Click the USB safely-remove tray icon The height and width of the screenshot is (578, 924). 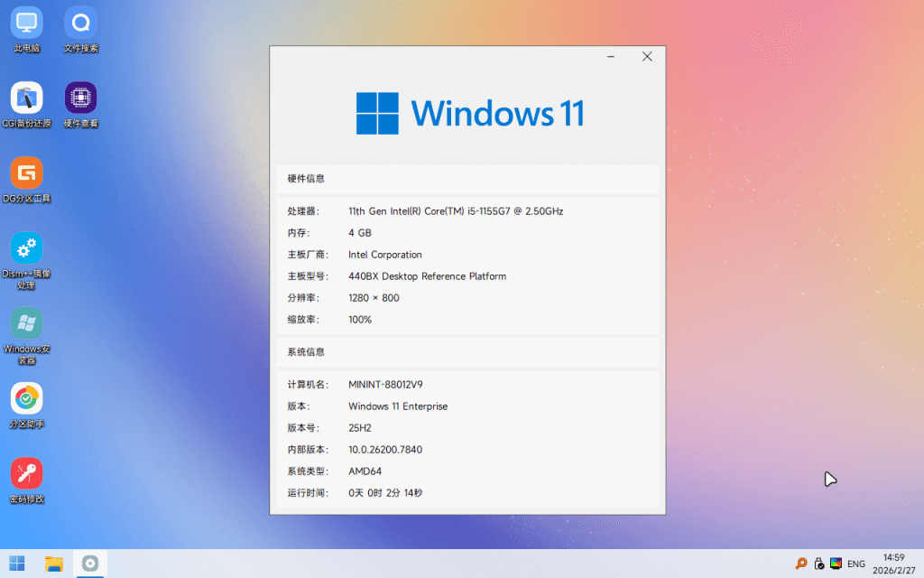click(x=818, y=564)
